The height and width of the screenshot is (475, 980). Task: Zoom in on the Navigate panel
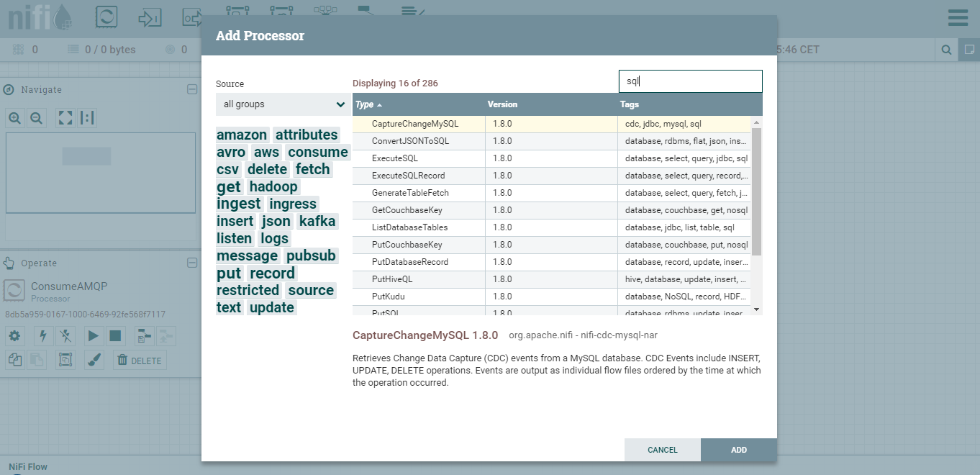point(14,118)
